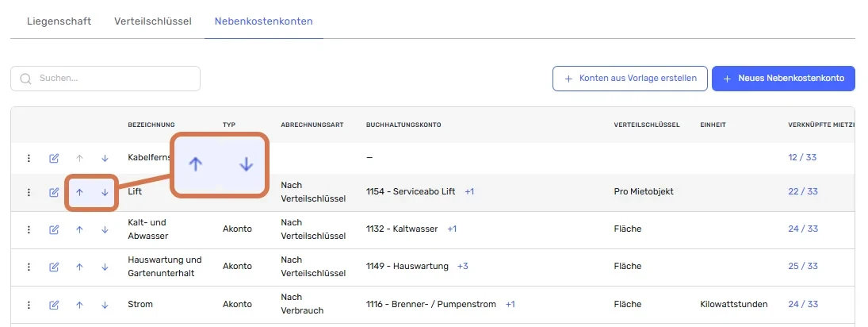Move the Kabelfernsehen row down
Viewport: 868px width, 327px height.
tap(105, 159)
